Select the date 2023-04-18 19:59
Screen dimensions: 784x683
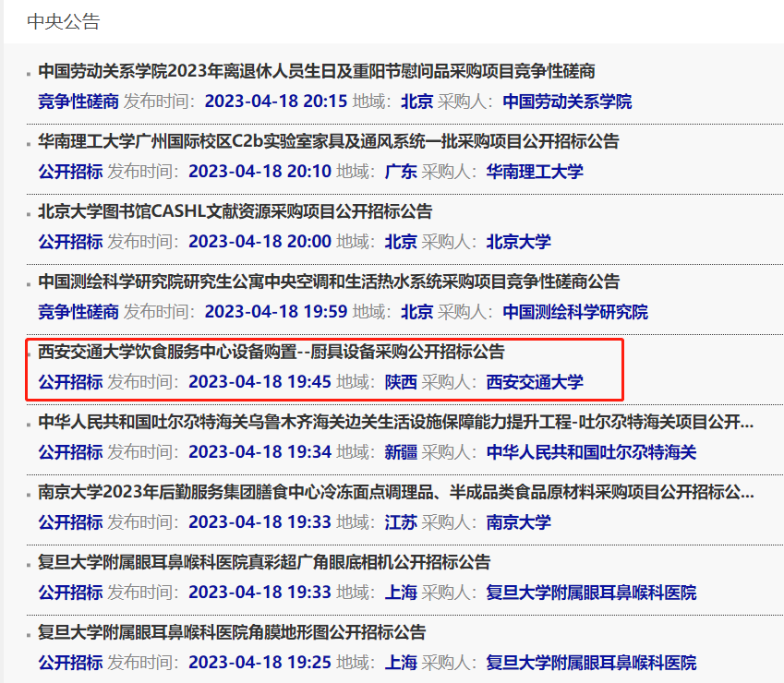(276, 312)
